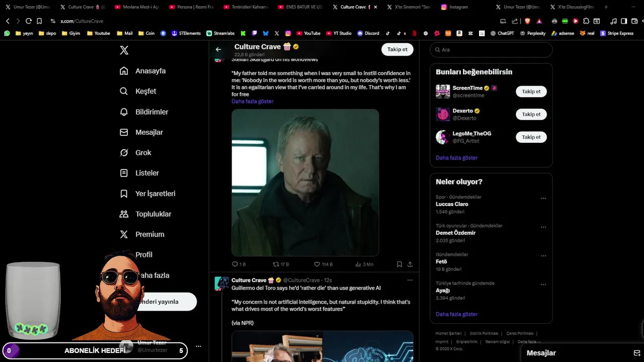Follow LegoMe_TheOG with Takip et

(531, 137)
